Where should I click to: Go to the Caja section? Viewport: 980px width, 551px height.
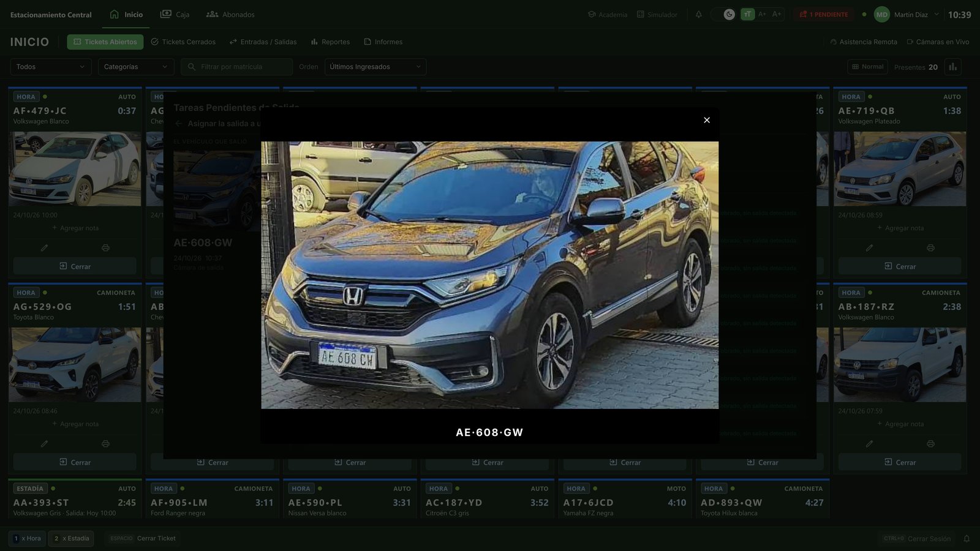click(x=175, y=14)
